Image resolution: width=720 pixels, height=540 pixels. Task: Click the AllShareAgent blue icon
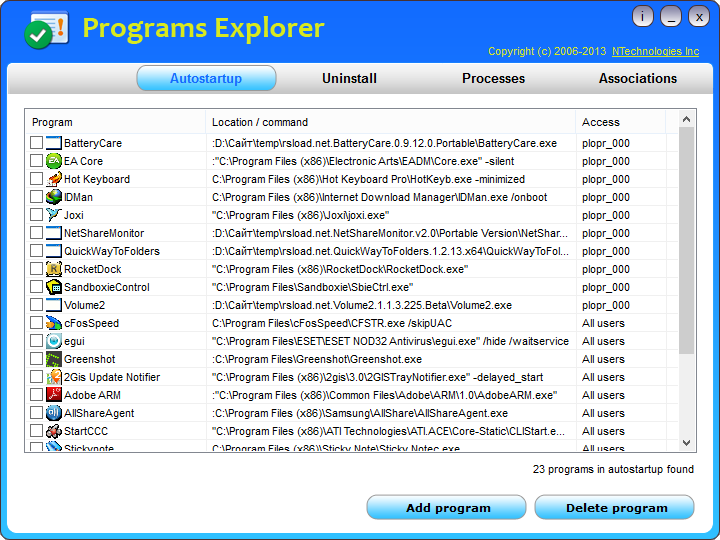click(54, 413)
